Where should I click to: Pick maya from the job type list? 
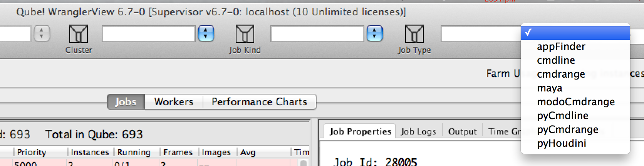click(550, 88)
